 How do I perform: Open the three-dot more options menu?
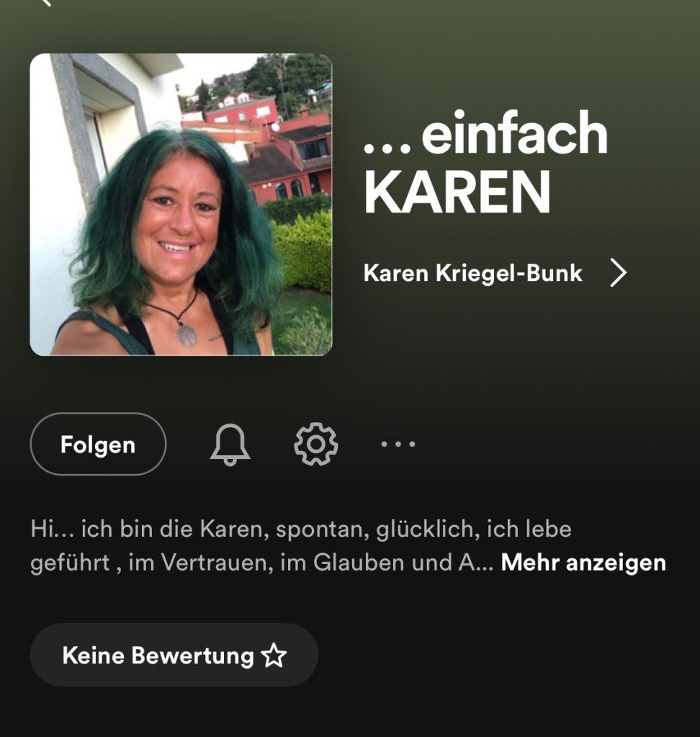pos(398,444)
